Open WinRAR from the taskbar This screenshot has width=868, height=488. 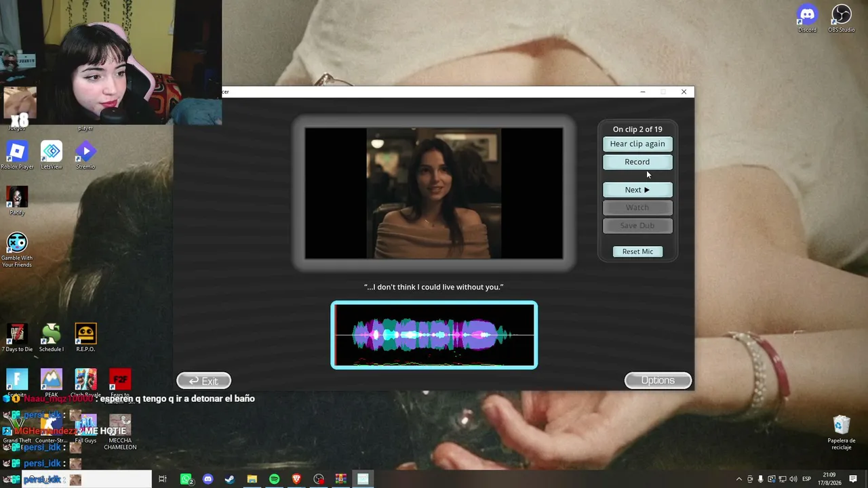pos(340,479)
